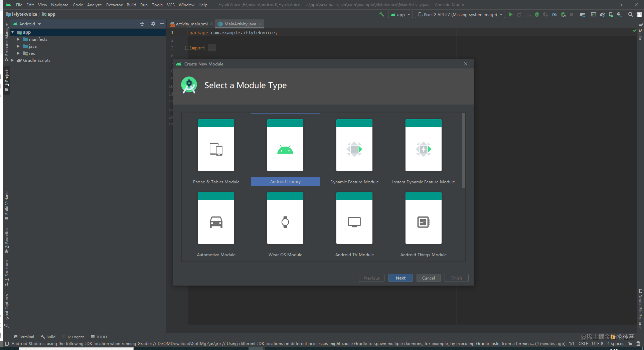Open the run configuration dropdown labeled app
644x350 pixels.
(x=400, y=15)
